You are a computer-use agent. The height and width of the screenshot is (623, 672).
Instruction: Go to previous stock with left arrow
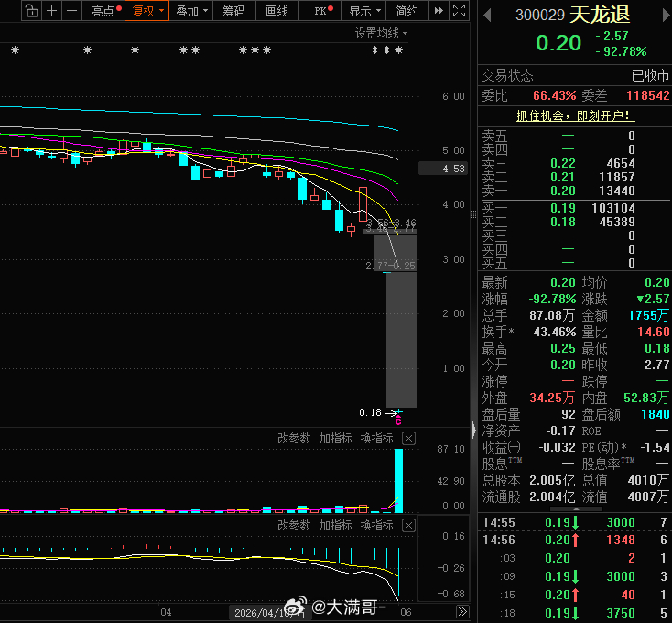pos(487,16)
